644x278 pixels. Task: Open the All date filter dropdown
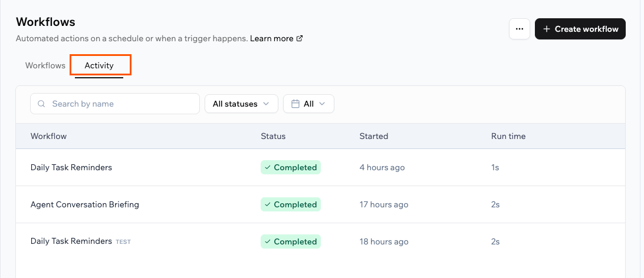[x=308, y=104]
